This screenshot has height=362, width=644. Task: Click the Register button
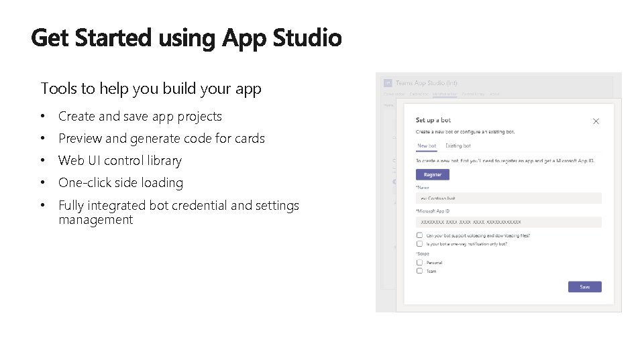point(433,174)
